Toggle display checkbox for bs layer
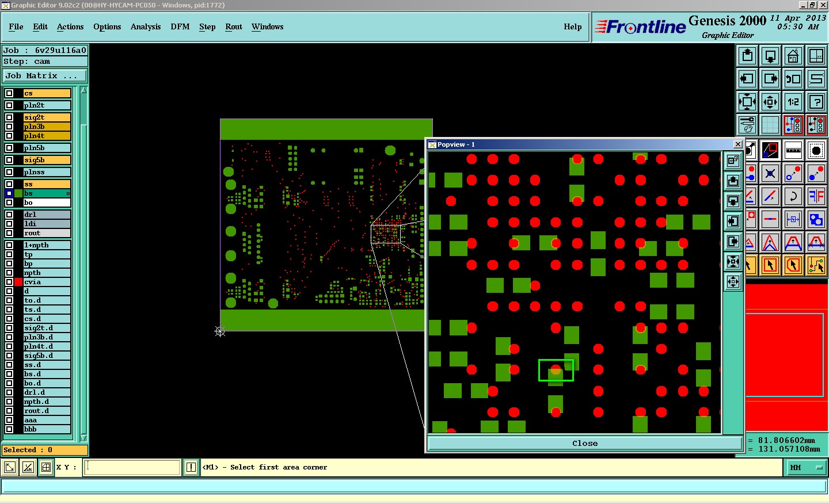The width and height of the screenshot is (829, 504). pos(9,193)
